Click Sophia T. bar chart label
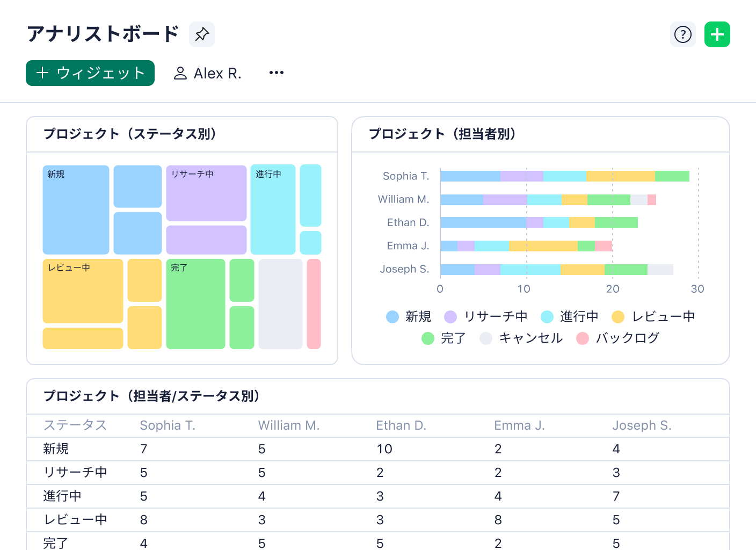The width and height of the screenshot is (756, 550). pyautogui.click(x=406, y=176)
